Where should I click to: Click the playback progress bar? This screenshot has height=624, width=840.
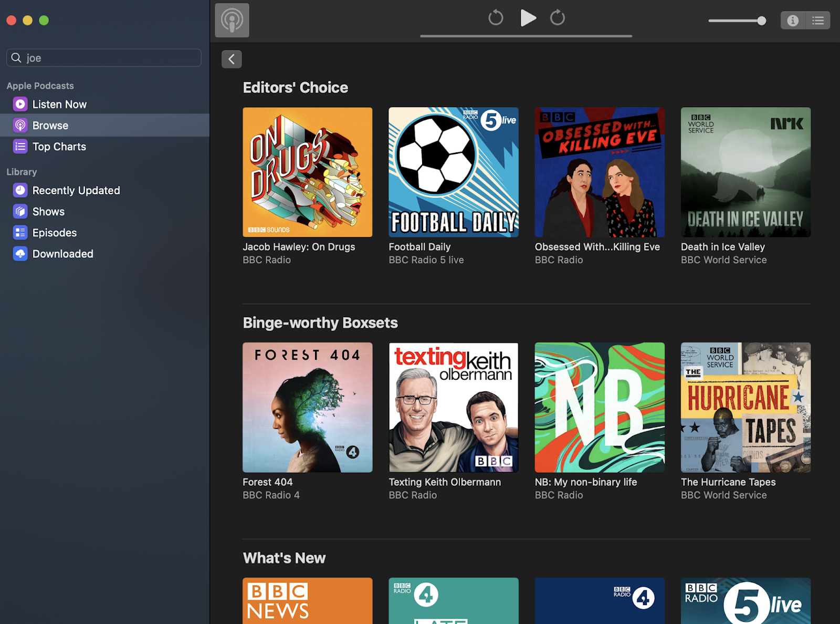526,36
